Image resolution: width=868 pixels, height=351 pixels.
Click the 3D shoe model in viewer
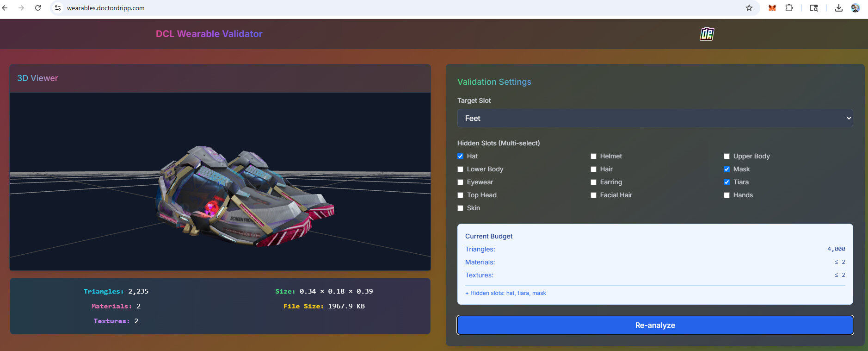pos(245,197)
